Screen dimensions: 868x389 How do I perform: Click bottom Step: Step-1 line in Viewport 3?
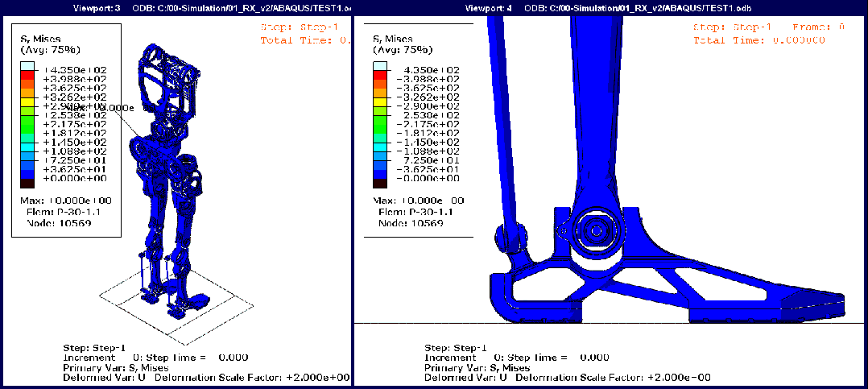pyautogui.click(x=95, y=347)
